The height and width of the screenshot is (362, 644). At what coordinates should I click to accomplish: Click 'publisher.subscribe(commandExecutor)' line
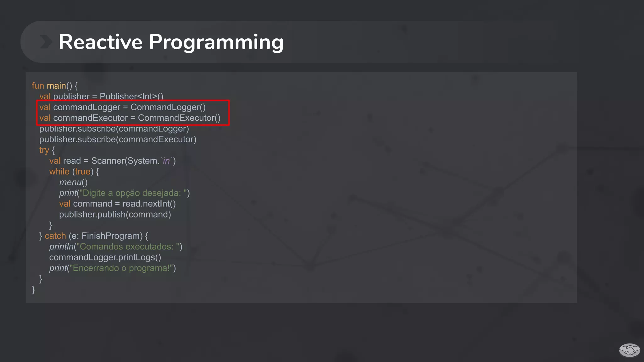pos(118,140)
